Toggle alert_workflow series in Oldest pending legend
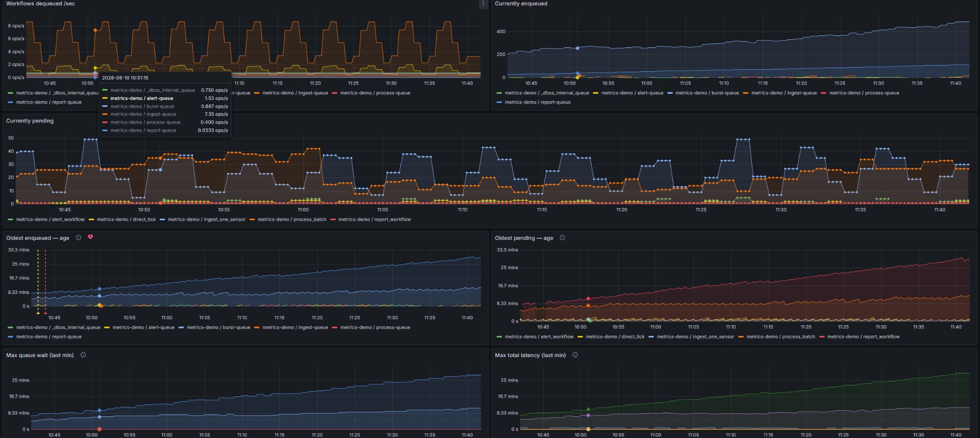Viewport: 980px width, 438px height. coord(539,337)
